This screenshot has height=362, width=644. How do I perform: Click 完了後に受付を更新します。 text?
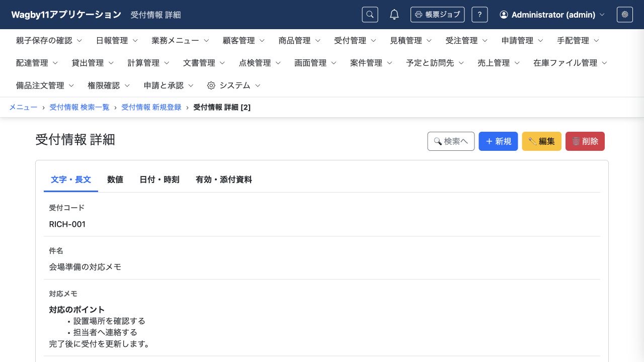[x=99, y=344]
